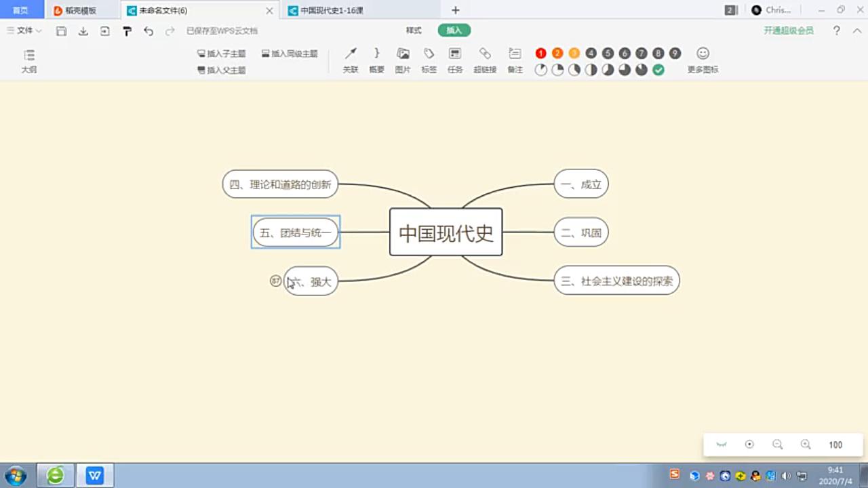Redo the last action
The height and width of the screenshot is (488, 868).
[x=170, y=31]
